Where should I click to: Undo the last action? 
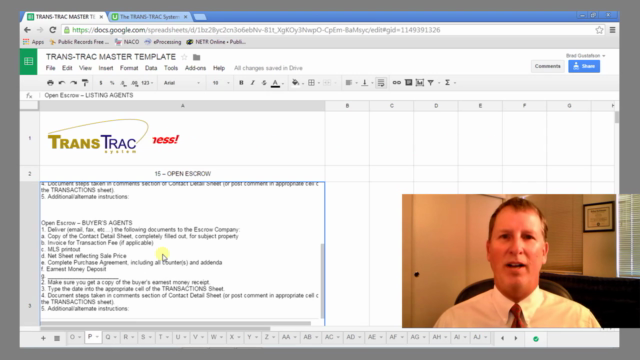pos(62,83)
